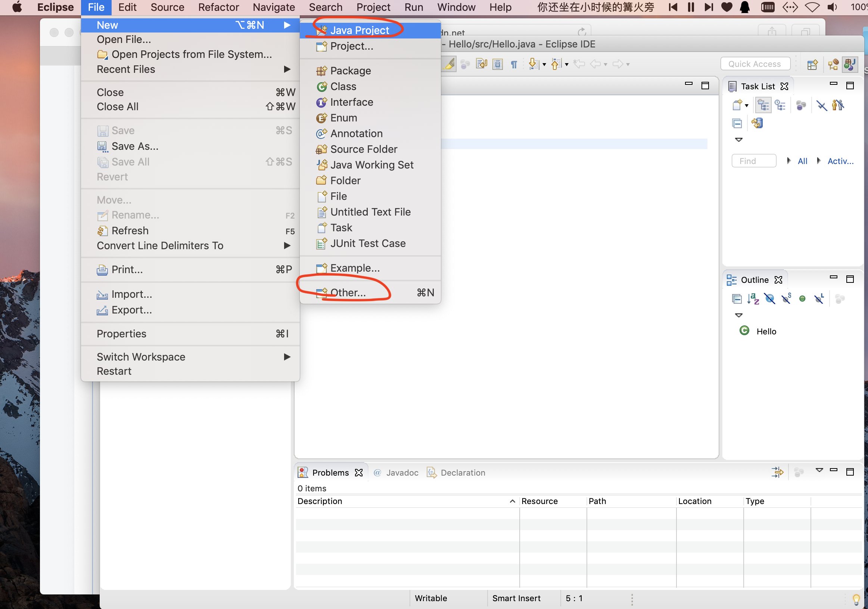Screen dimensions: 868x609
Task: Toggle Hide Static members in Outline
Action: (x=786, y=299)
